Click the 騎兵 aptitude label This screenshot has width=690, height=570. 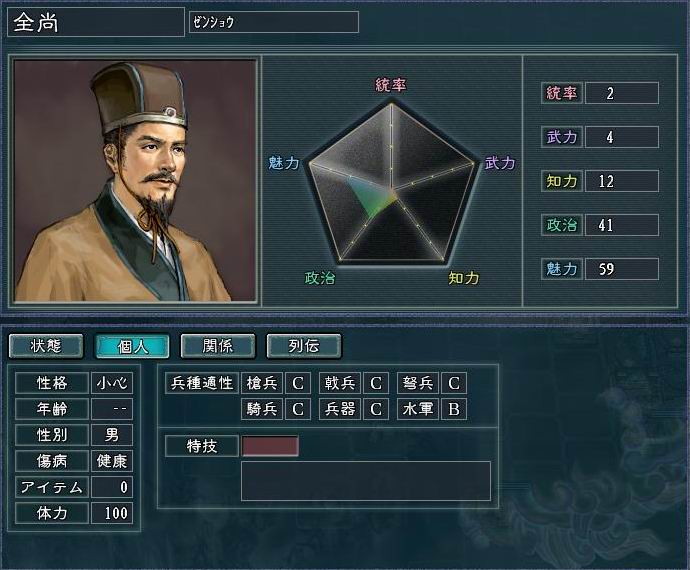[x=262, y=409]
